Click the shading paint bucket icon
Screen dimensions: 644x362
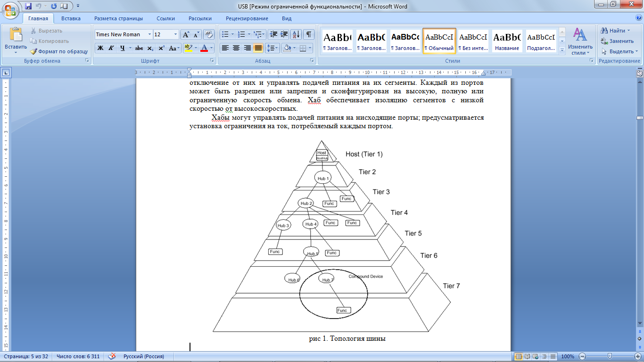(x=286, y=48)
